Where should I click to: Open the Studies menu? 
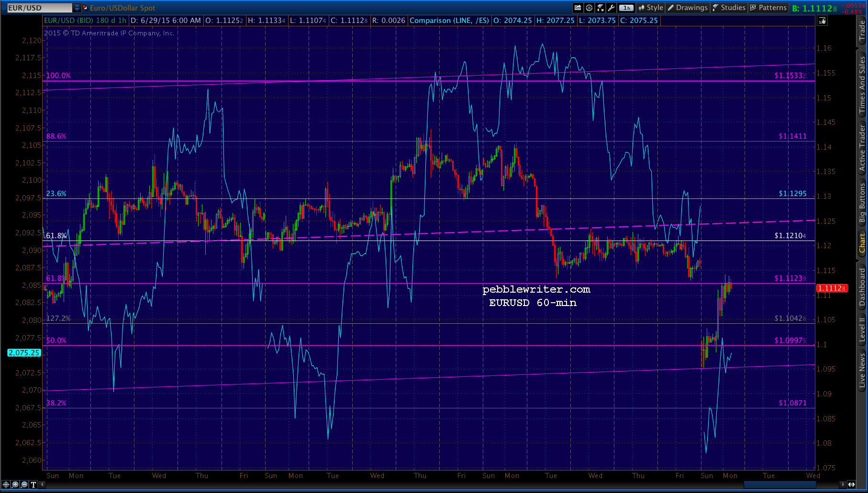click(x=729, y=8)
